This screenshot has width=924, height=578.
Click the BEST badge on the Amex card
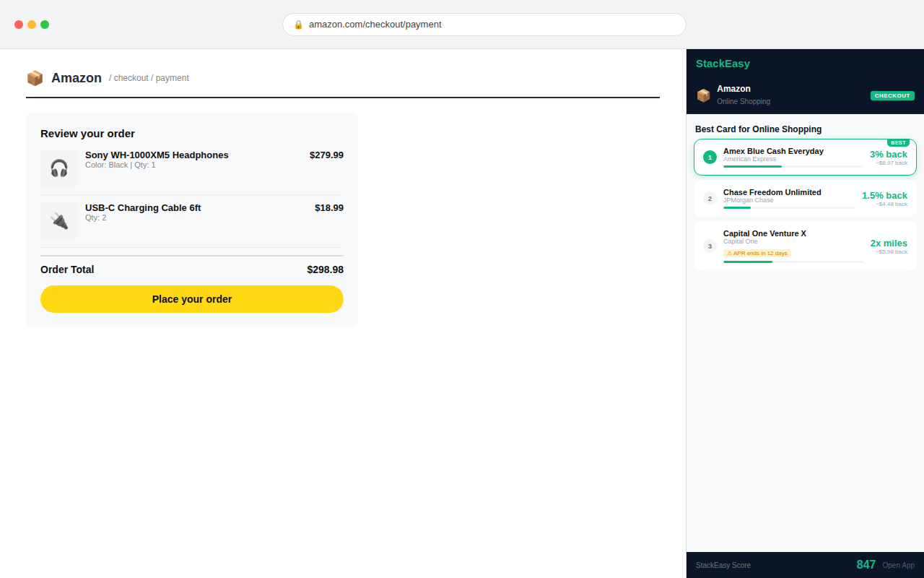click(898, 143)
